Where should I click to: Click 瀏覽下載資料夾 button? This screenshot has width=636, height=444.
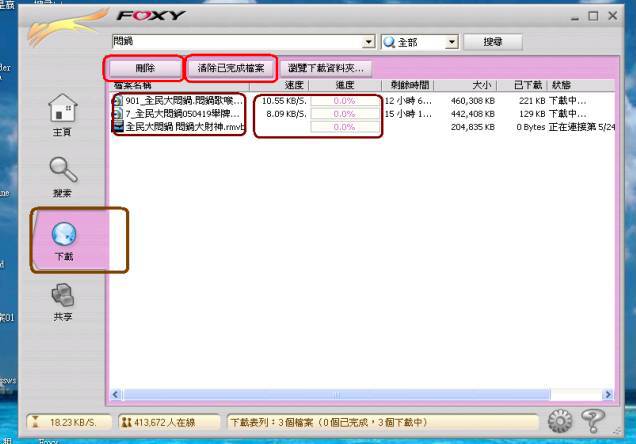click(x=326, y=68)
